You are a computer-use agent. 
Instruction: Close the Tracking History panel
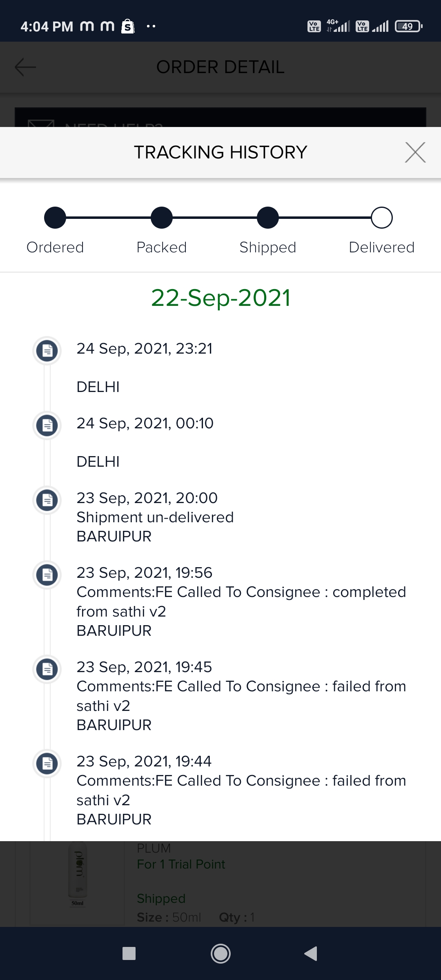tap(415, 152)
